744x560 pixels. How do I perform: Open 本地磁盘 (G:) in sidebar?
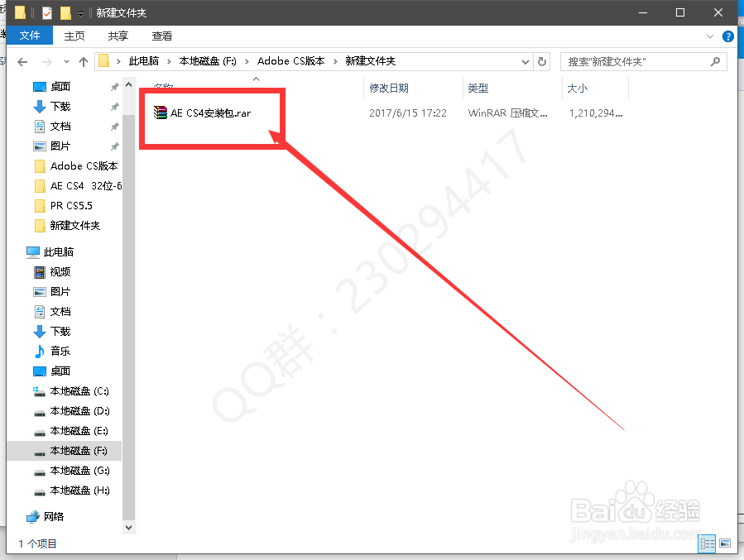tap(79, 471)
